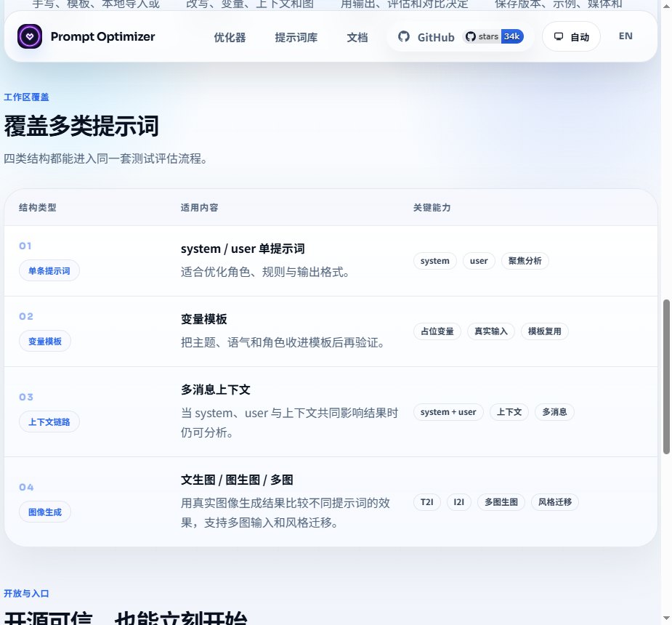
Task: Click the page vertical scrollbar thumb
Action: (x=666, y=376)
